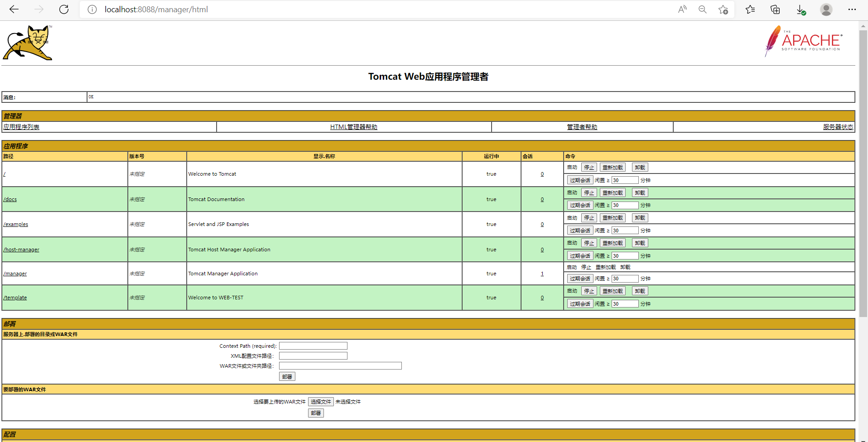Viewport: 868px width, 442px height.
Task: Open Read aloud icon
Action: coord(682,10)
